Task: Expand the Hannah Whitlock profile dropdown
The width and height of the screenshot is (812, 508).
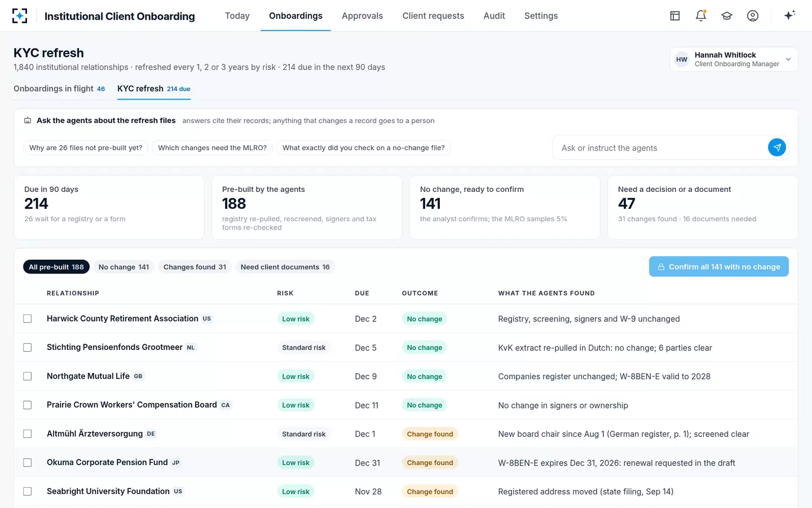Action: (x=734, y=59)
